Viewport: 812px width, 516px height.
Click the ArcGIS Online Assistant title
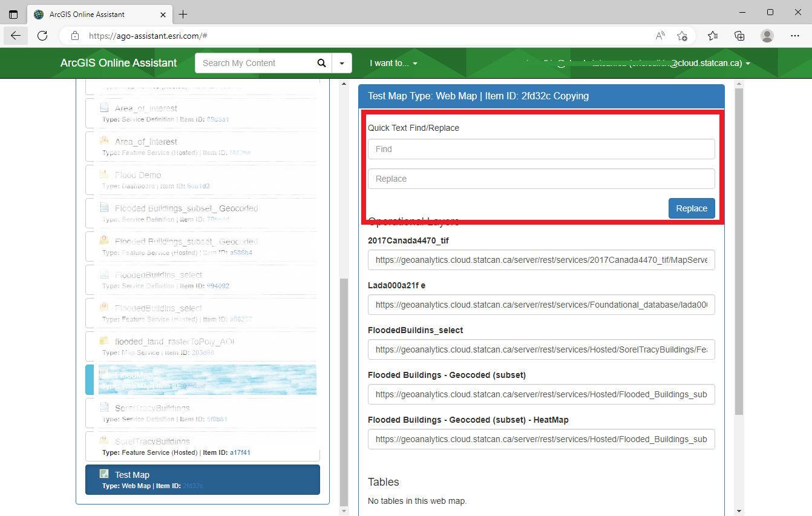tap(119, 63)
